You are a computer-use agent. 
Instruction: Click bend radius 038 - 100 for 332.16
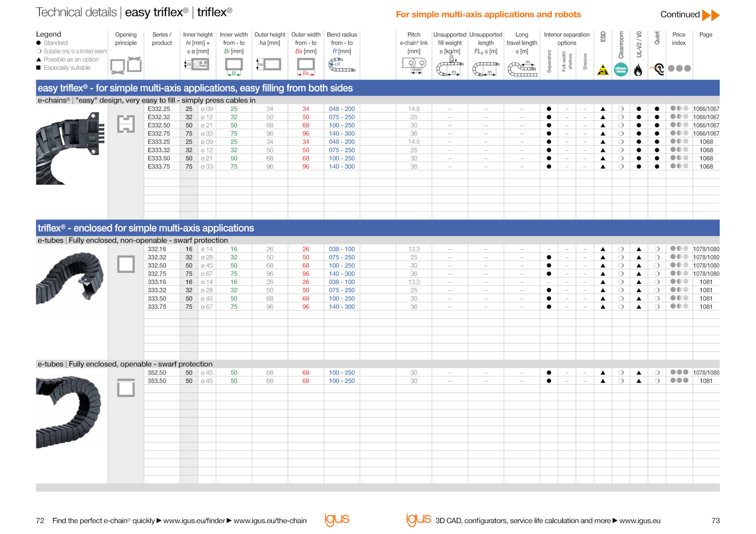[x=342, y=249]
